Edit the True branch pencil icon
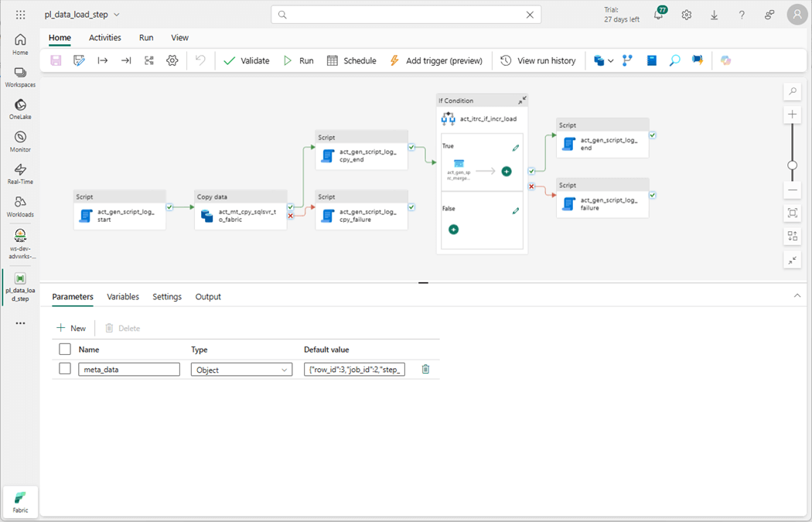 pyautogui.click(x=515, y=148)
